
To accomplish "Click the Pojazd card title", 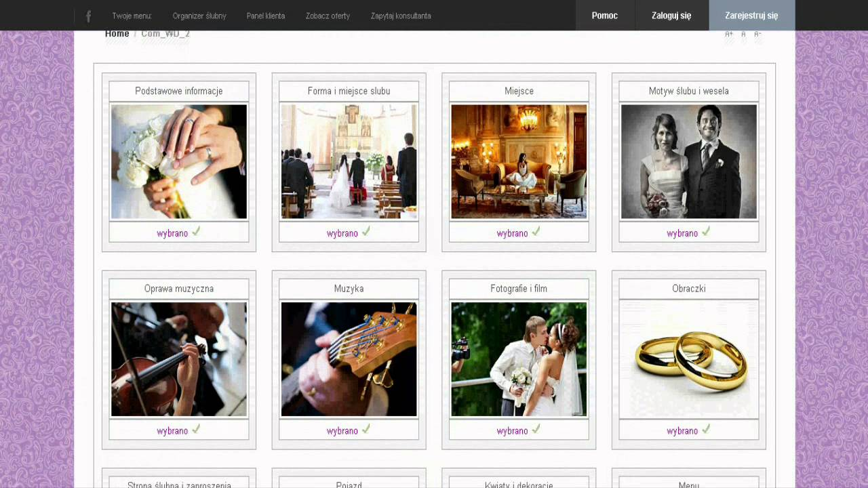I will [x=349, y=484].
